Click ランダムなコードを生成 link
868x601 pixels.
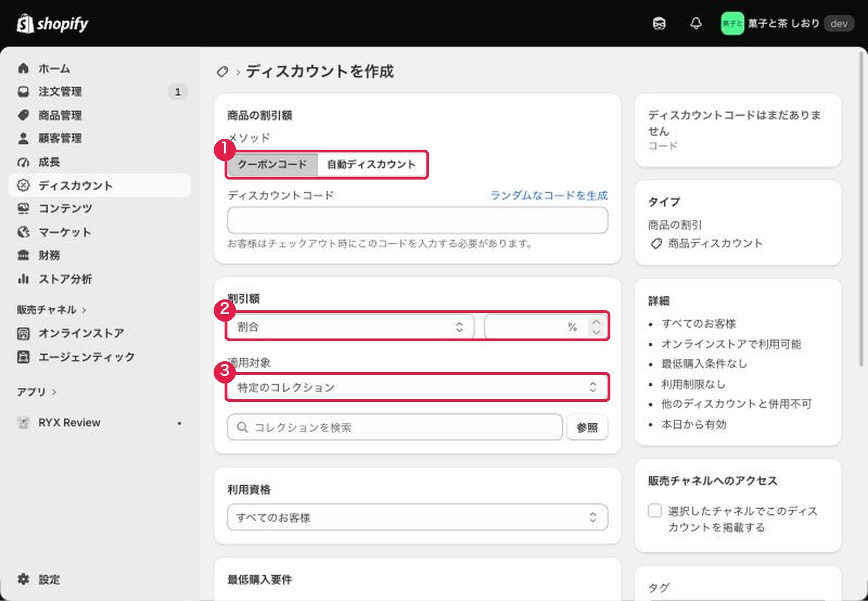549,195
